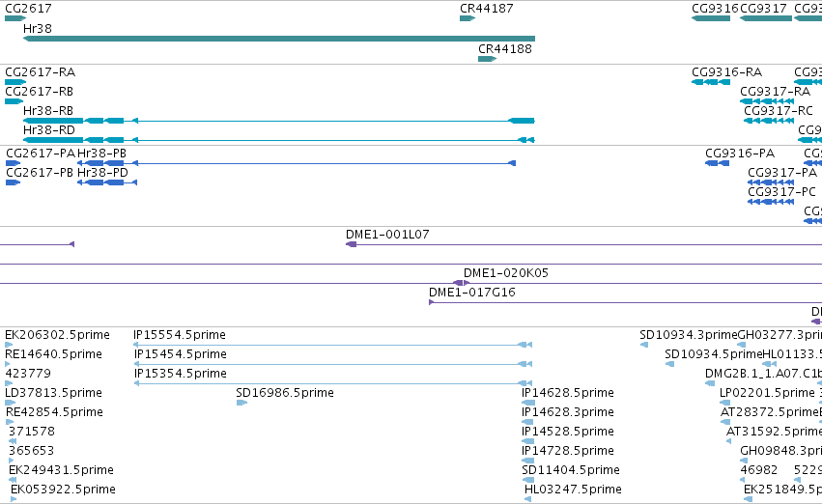Select the CG9316 gene feature

tap(711, 18)
